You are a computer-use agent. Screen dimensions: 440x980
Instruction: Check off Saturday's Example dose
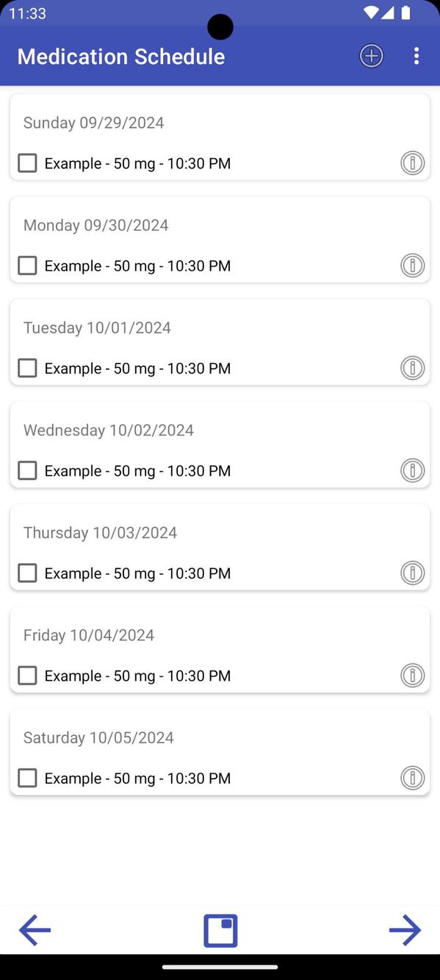click(27, 778)
